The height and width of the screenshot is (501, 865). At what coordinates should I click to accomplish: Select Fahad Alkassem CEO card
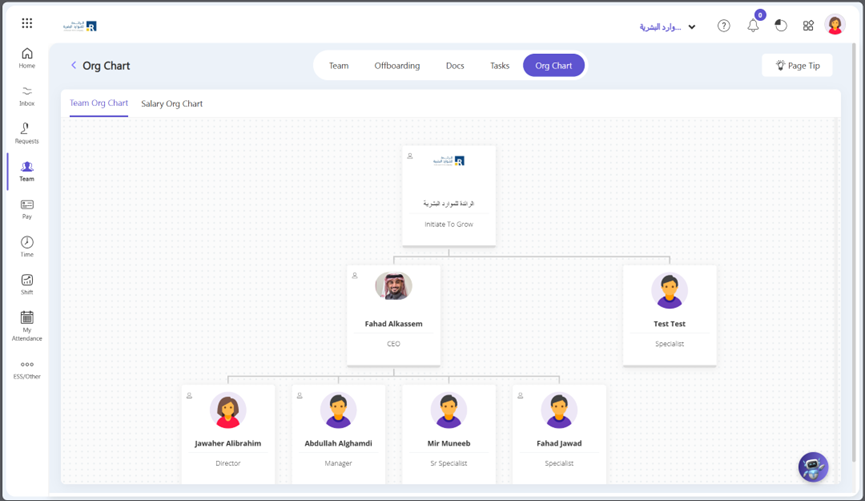(393, 314)
